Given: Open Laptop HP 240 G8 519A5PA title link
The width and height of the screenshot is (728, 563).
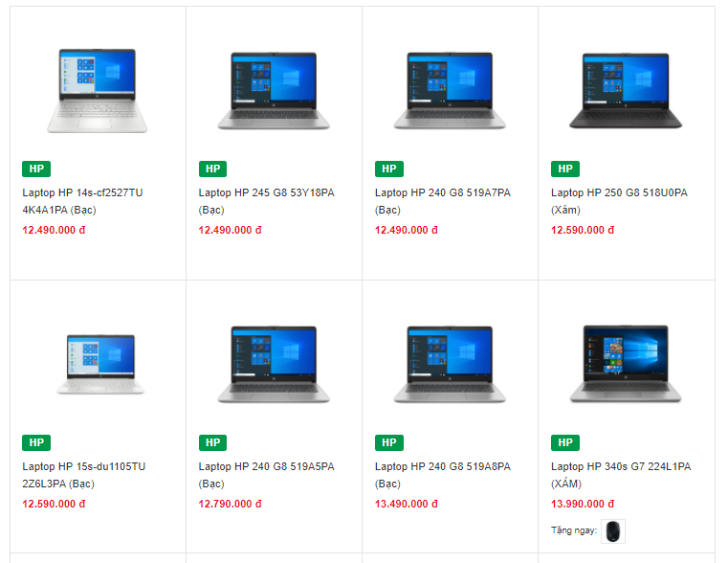Looking at the screenshot, I should [267, 475].
